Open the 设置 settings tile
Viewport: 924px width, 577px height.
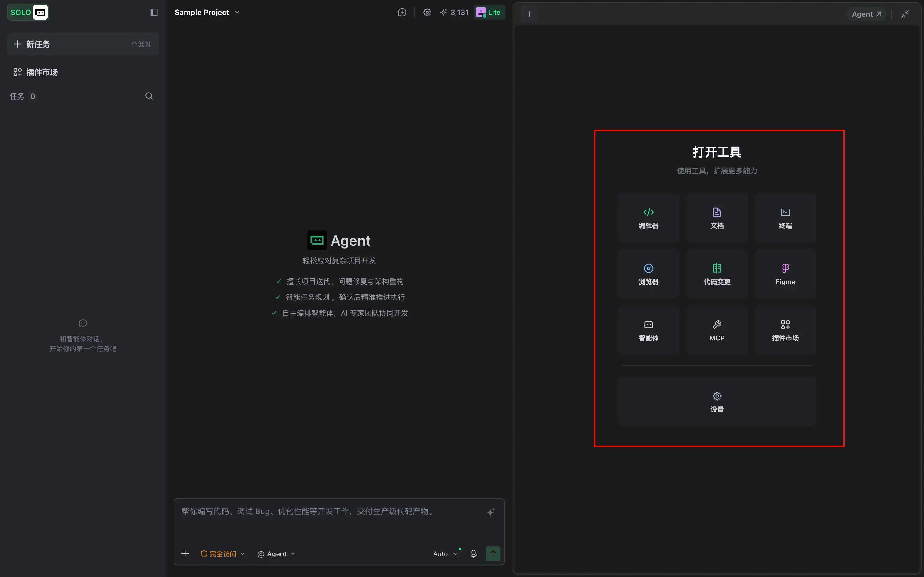[x=717, y=402]
